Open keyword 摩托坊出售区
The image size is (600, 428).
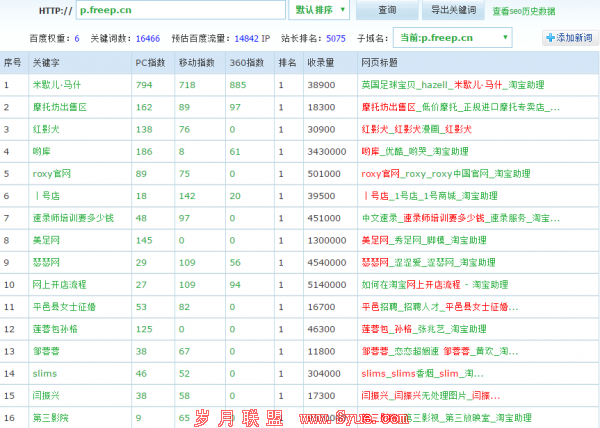point(60,107)
